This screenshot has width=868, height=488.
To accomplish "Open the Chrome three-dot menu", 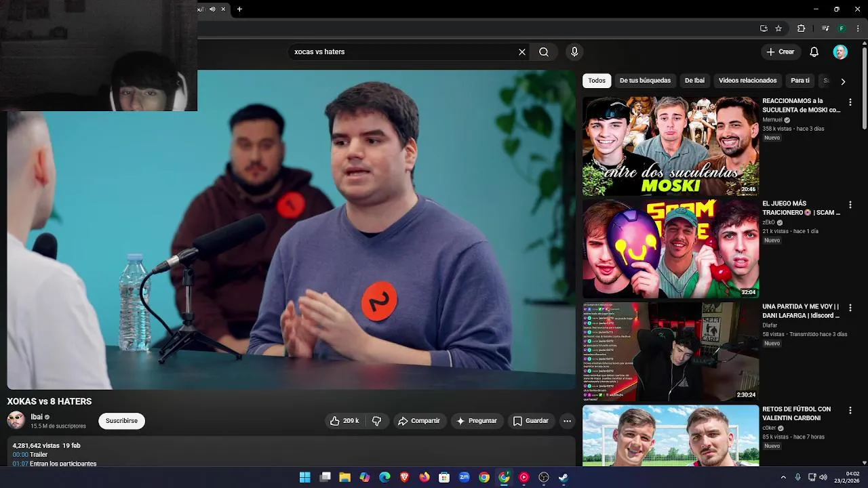I will point(858,28).
